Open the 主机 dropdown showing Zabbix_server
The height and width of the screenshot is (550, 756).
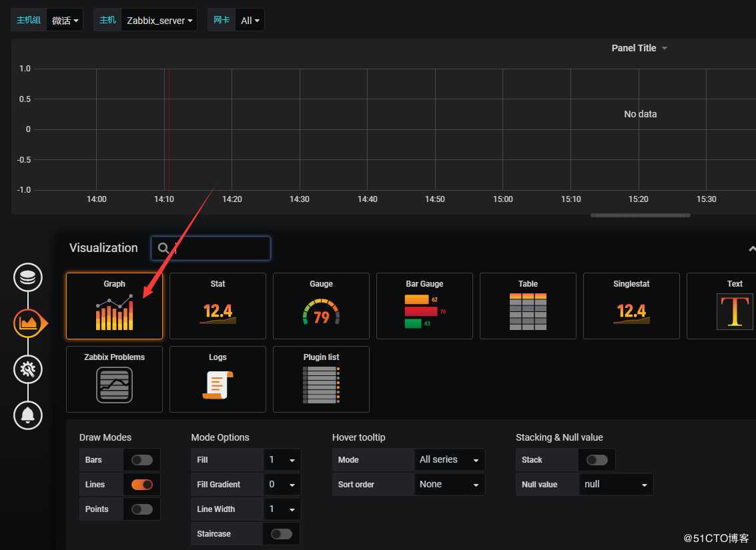pyautogui.click(x=159, y=20)
